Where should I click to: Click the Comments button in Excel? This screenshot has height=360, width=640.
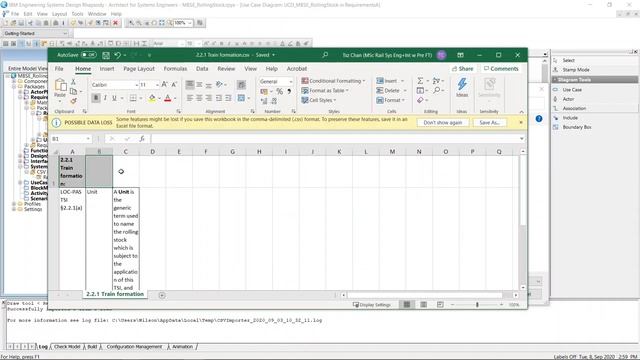tap(501, 69)
